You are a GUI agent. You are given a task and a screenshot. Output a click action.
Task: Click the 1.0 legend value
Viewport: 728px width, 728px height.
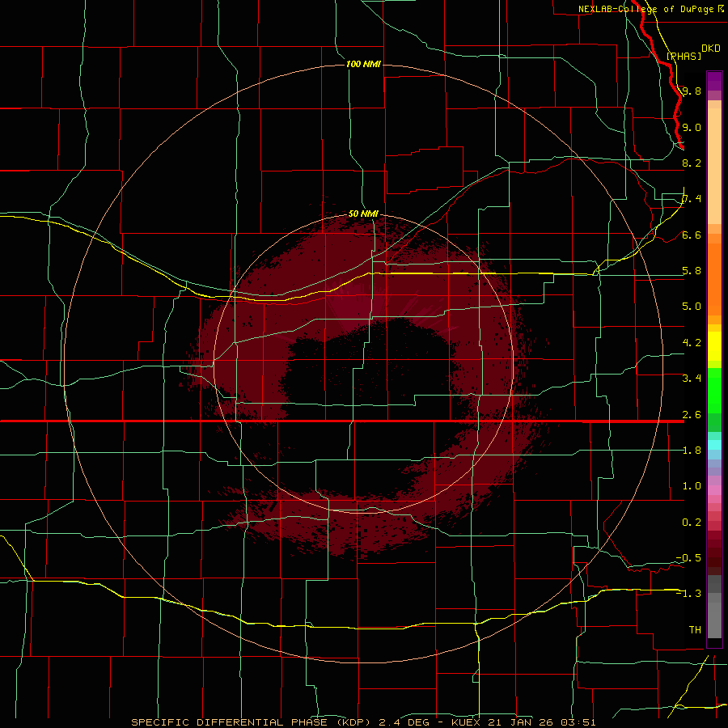(x=692, y=486)
